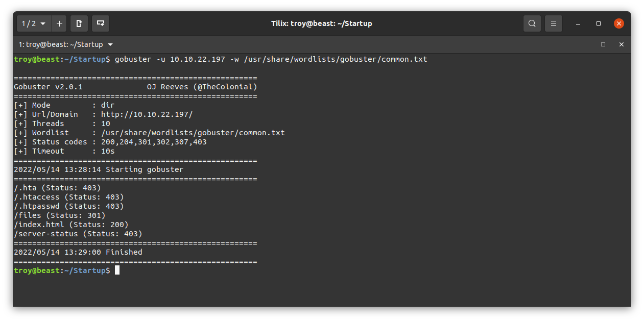The width and height of the screenshot is (644, 321).
Task: Click the Tilix window title text
Action: click(322, 23)
